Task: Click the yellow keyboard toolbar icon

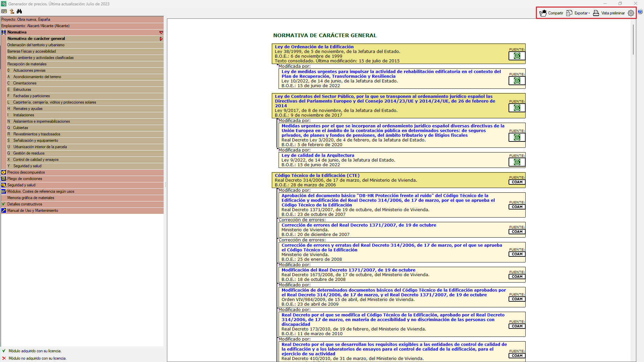Action: [x=4, y=11]
